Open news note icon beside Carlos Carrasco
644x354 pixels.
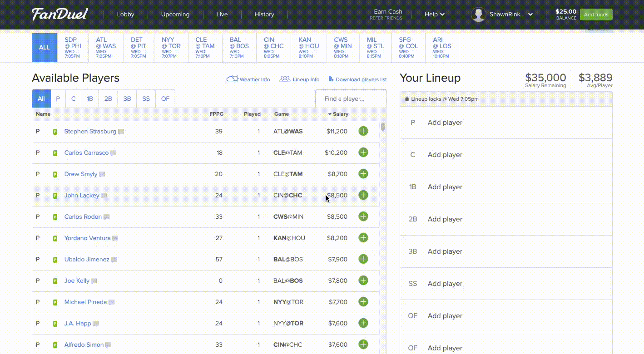114,153
